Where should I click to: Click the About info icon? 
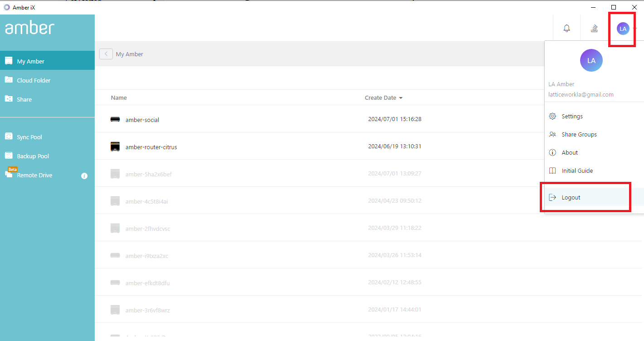[x=552, y=152]
